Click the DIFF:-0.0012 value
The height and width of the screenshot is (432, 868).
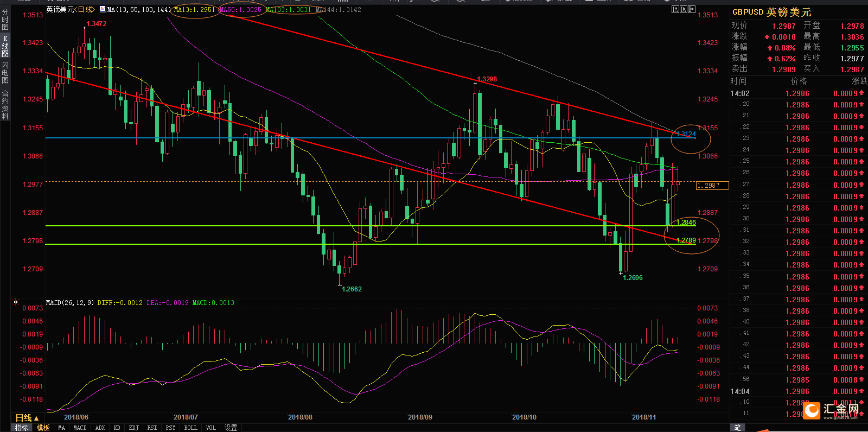[120, 303]
